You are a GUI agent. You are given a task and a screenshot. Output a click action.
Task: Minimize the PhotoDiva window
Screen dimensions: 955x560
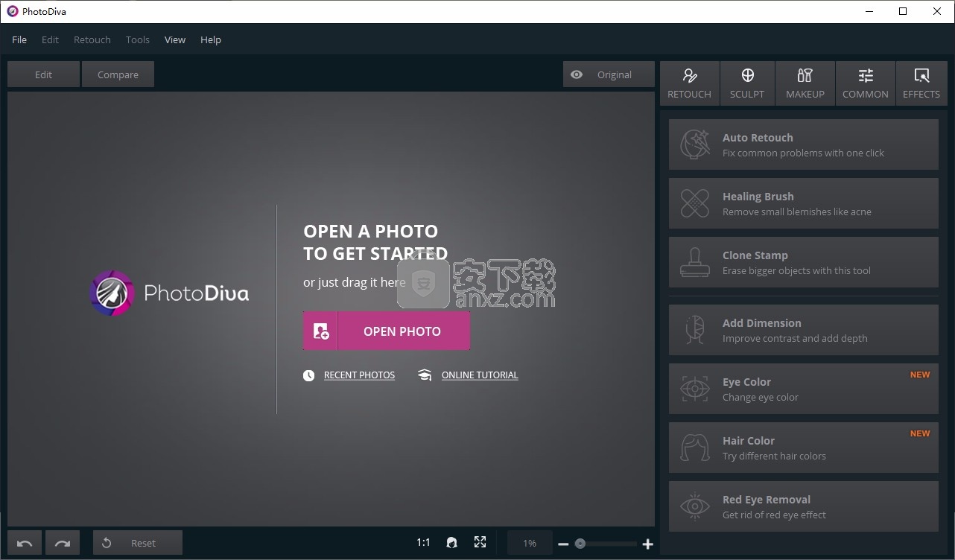[x=869, y=11]
